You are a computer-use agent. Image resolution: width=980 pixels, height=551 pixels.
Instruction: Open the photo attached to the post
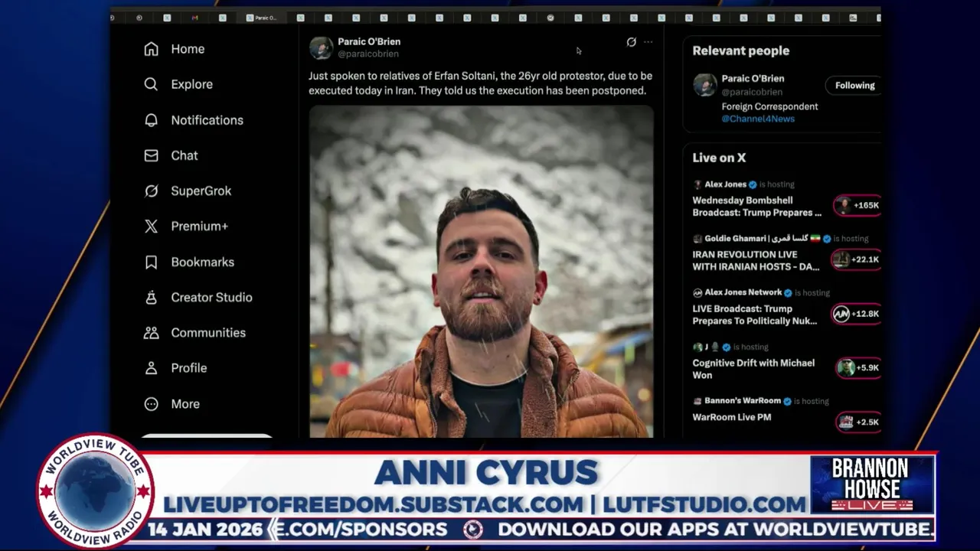click(481, 272)
